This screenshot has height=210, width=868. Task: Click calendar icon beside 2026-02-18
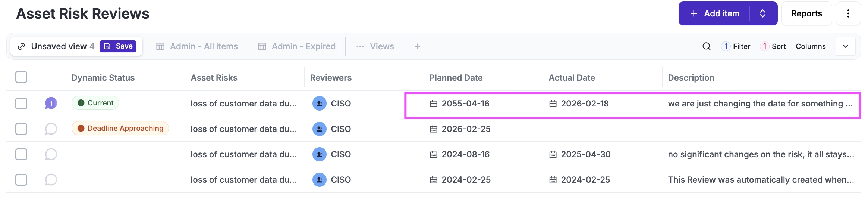tap(553, 104)
